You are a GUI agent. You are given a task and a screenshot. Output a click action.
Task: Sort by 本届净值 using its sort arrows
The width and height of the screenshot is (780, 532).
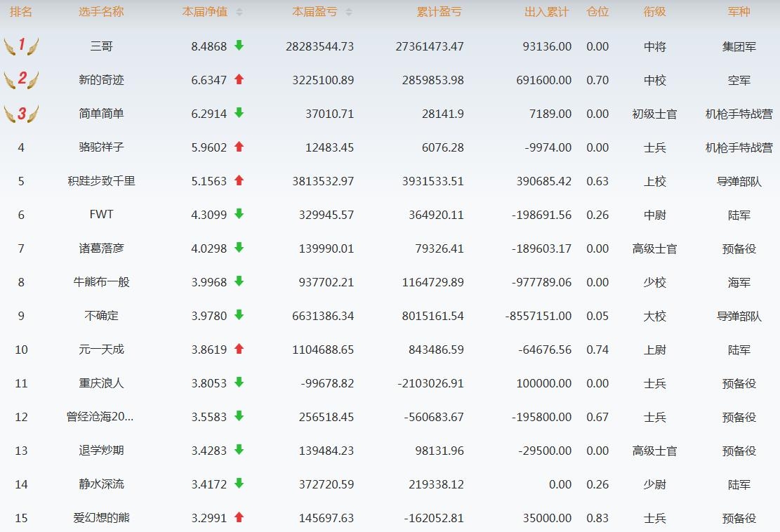[x=239, y=12]
